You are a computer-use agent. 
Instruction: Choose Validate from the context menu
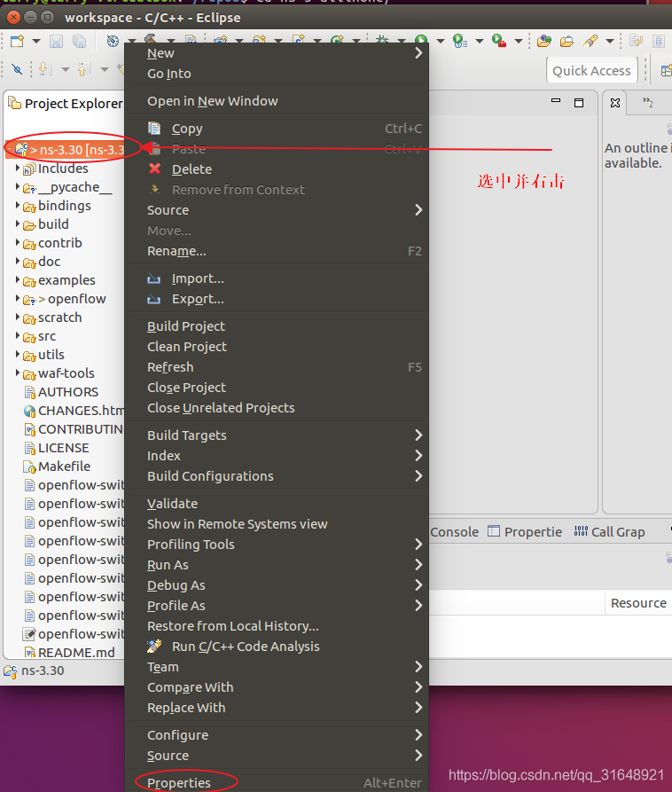click(x=277, y=504)
